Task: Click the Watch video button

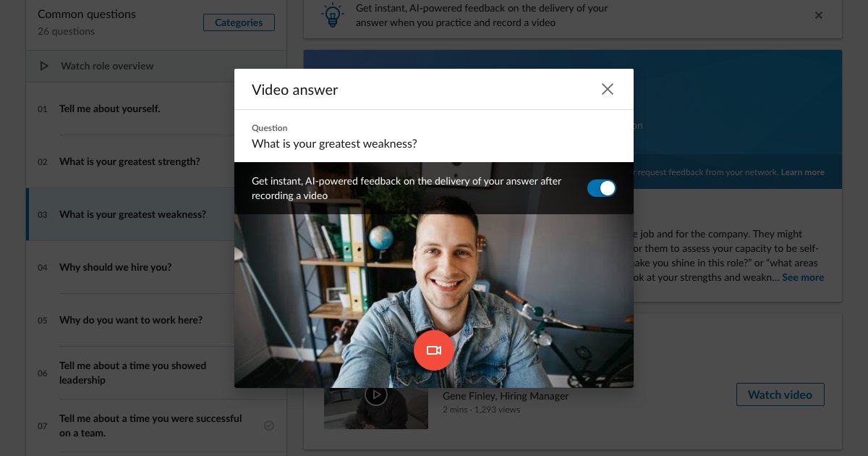Action: 780,394
